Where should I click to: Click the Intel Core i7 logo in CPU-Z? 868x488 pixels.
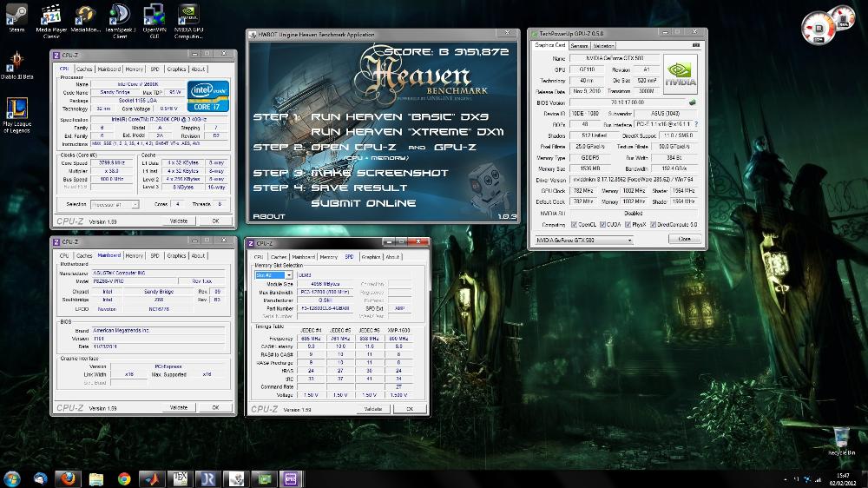(208, 96)
